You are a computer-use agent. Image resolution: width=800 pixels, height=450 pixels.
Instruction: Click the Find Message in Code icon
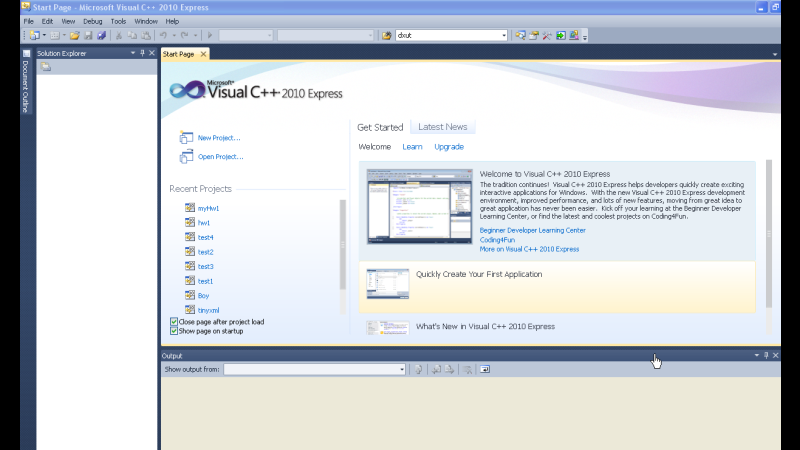[x=418, y=369]
